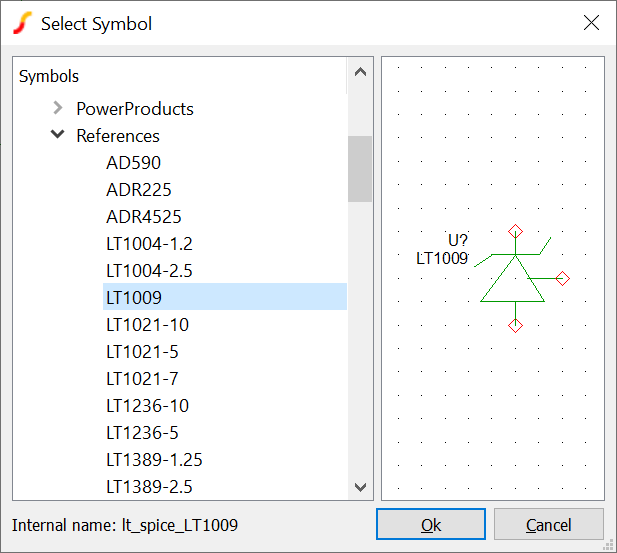Select the highlighted LT1009 item
The width and height of the screenshot is (617, 553).
[134, 297]
